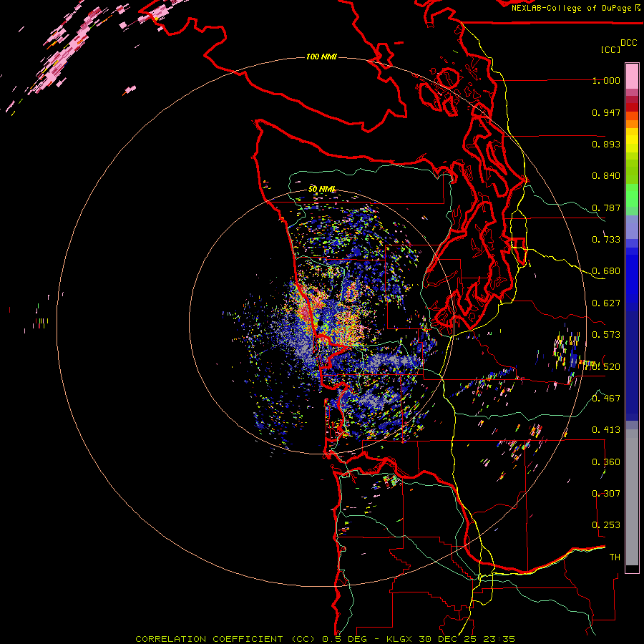Click the 0.307 color scale value
This screenshot has width=644, height=644.
tap(606, 494)
